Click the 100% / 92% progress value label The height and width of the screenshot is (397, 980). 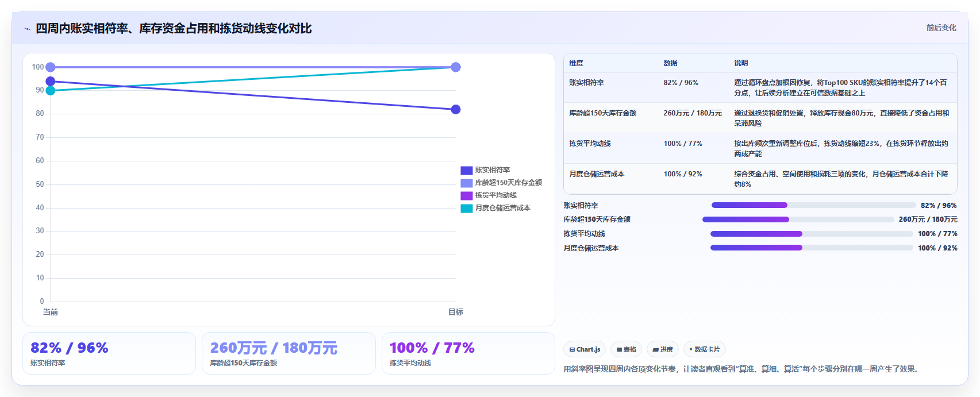937,248
